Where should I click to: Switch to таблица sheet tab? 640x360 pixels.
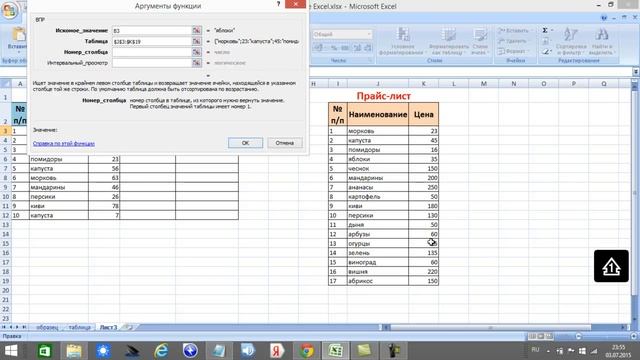(x=79, y=327)
